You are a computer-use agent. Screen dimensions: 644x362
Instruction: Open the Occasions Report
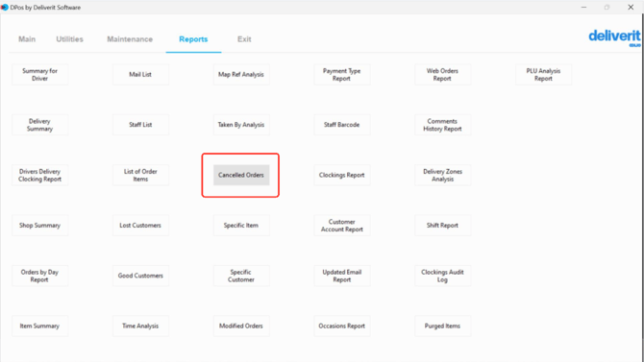click(x=342, y=326)
